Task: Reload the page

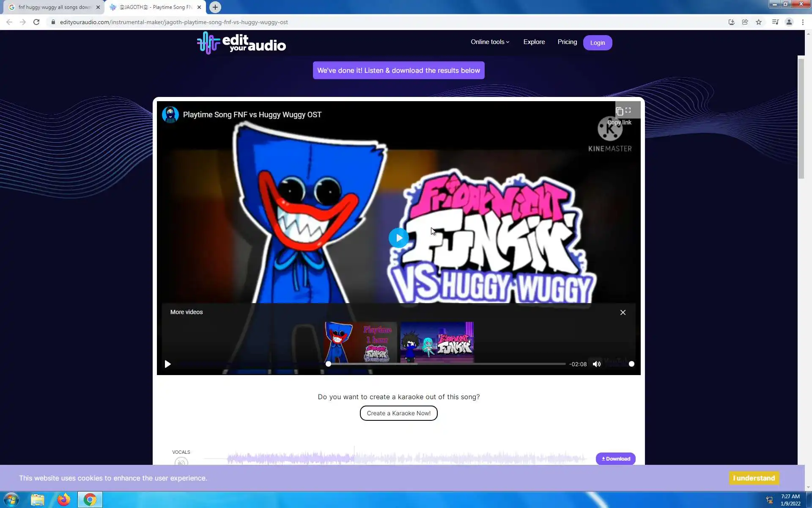Action: coord(36,22)
